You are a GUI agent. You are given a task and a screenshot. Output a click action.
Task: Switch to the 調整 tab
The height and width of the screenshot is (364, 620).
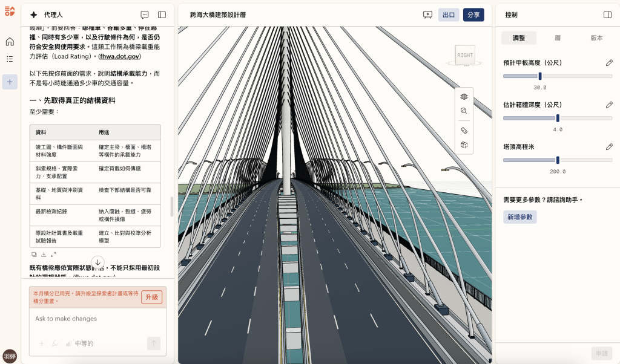coord(519,38)
